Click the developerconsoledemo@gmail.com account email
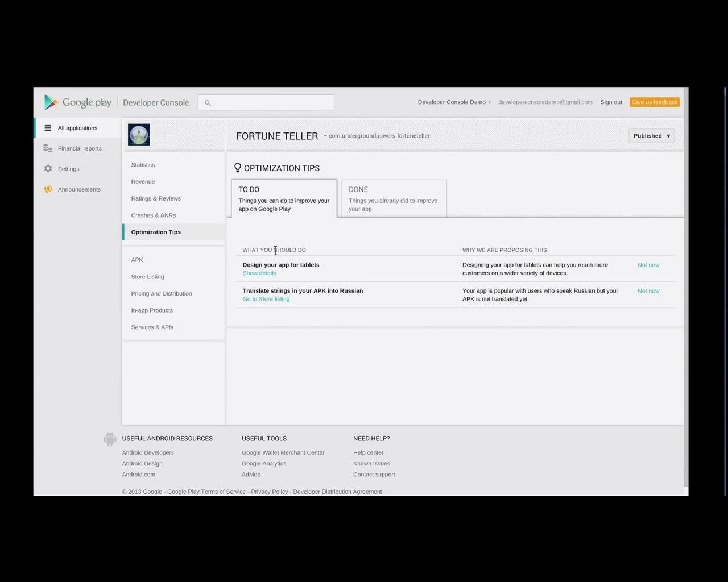 point(545,102)
